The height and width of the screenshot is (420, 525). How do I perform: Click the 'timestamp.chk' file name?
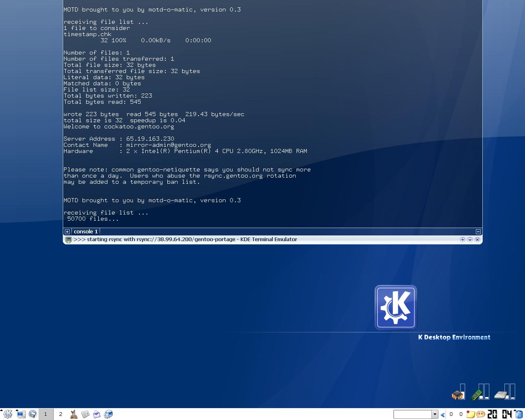(87, 34)
